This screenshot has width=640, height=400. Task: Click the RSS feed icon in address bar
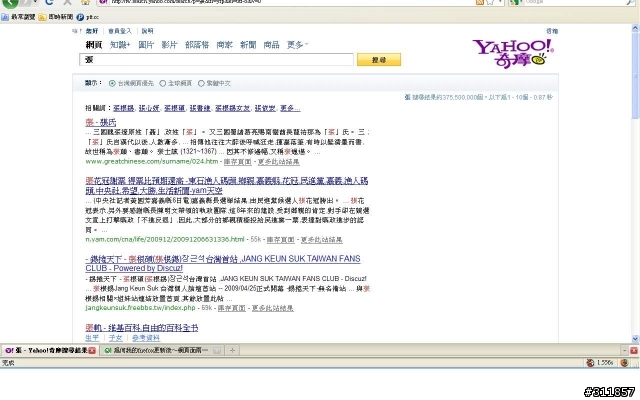point(480,2)
